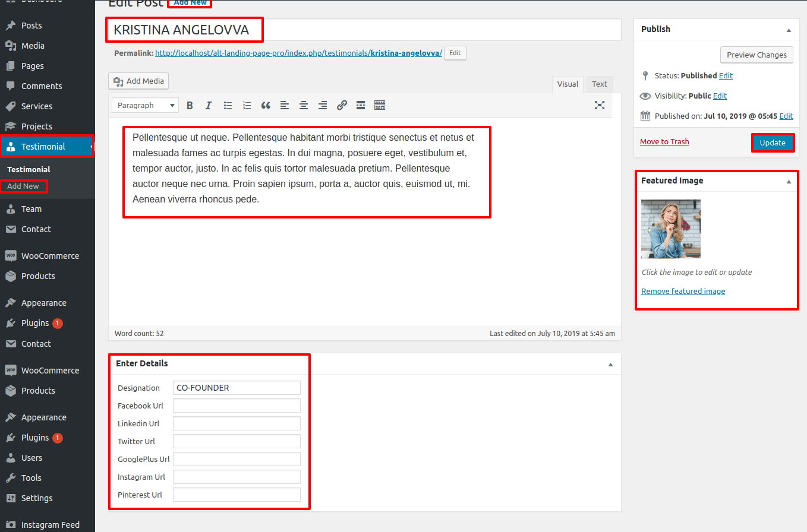Toggle the toolbar kitchen sink icon
The image size is (807, 532).
(x=380, y=106)
